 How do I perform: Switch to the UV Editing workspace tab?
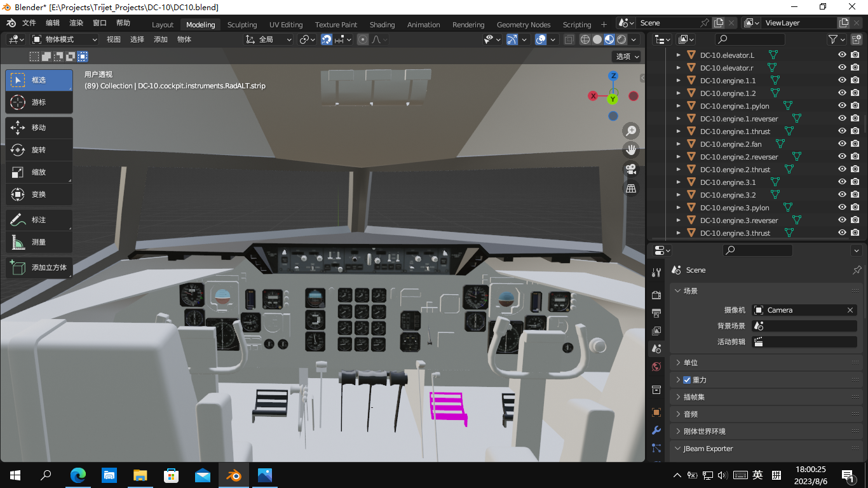click(x=286, y=25)
